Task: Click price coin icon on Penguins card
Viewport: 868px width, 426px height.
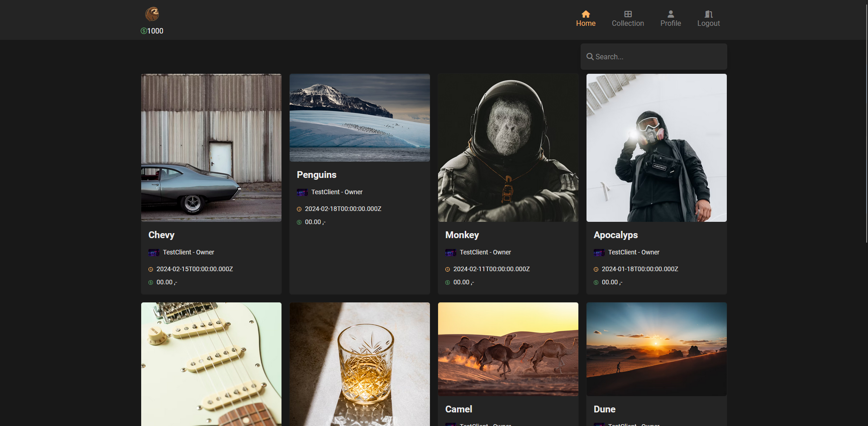Action: [x=299, y=222]
